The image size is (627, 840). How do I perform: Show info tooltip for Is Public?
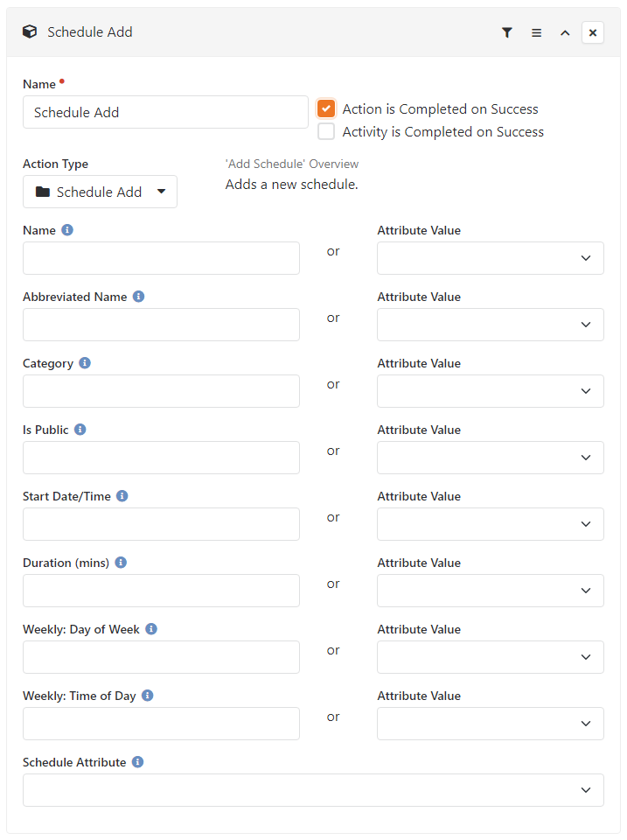(x=80, y=429)
